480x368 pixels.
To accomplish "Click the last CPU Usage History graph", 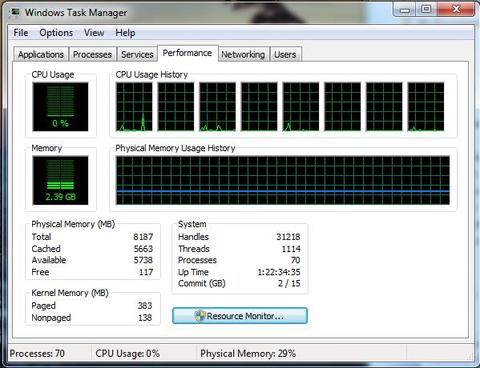I will (x=426, y=107).
